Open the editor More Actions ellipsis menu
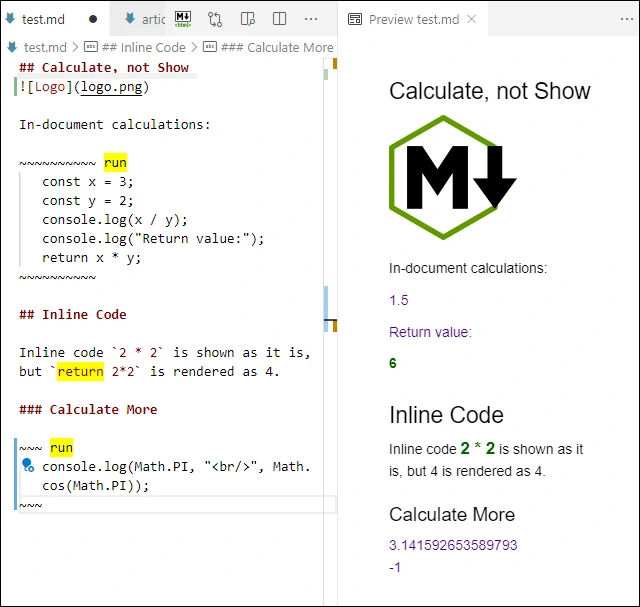Image resolution: width=640 pixels, height=607 pixels. tap(311, 19)
